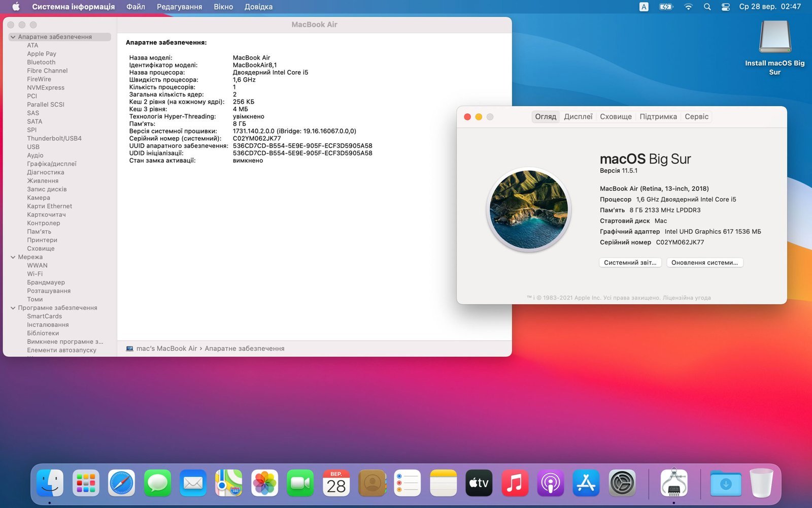Select USB in sidebar
This screenshot has width=812, height=508.
(x=33, y=147)
